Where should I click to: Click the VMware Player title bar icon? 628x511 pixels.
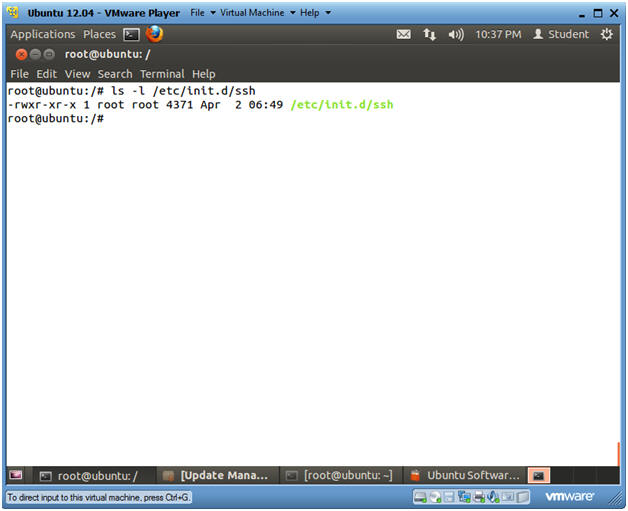(13, 12)
